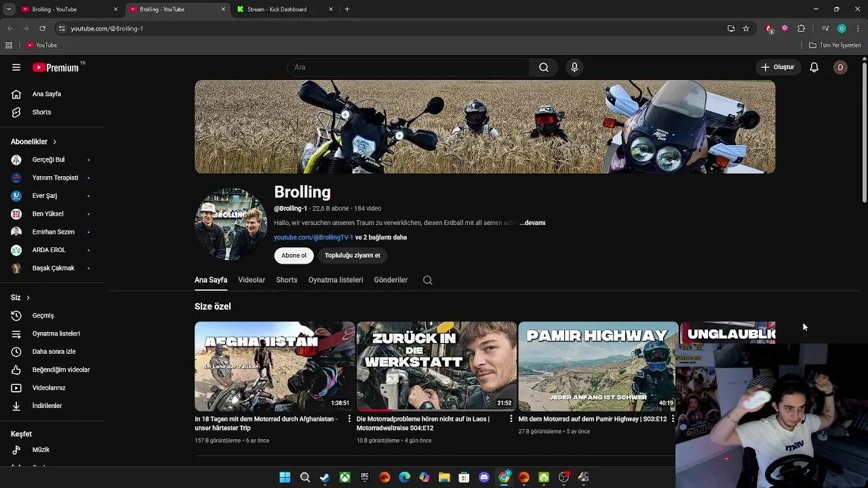The image size is (868, 488).
Task: Expand the Abonelikler section
Action: click(34, 142)
